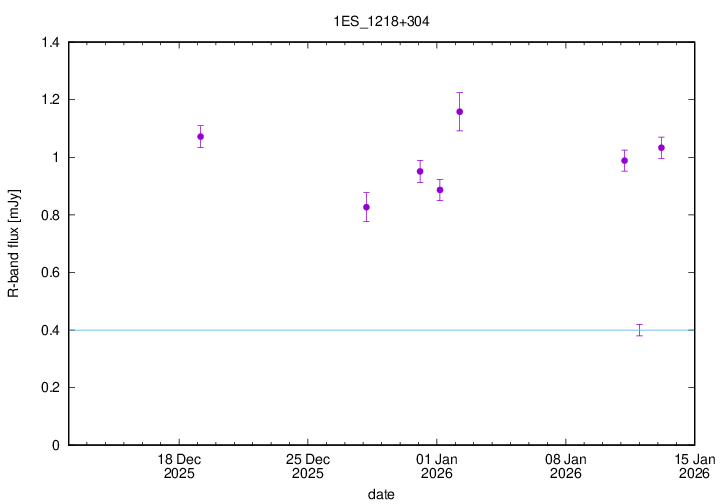Click the 0 y-axis tick label at origin
720x504 pixels.
point(56,445)
